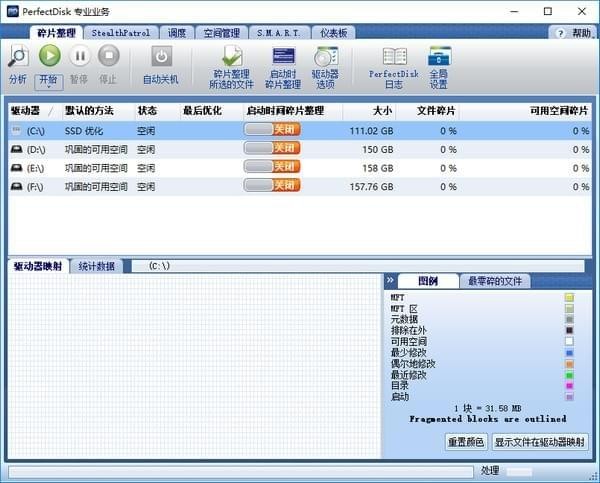Click the PerfectDisk app icon in title bar
Viewport: 600px width, 483px height.
click(13, 11)
